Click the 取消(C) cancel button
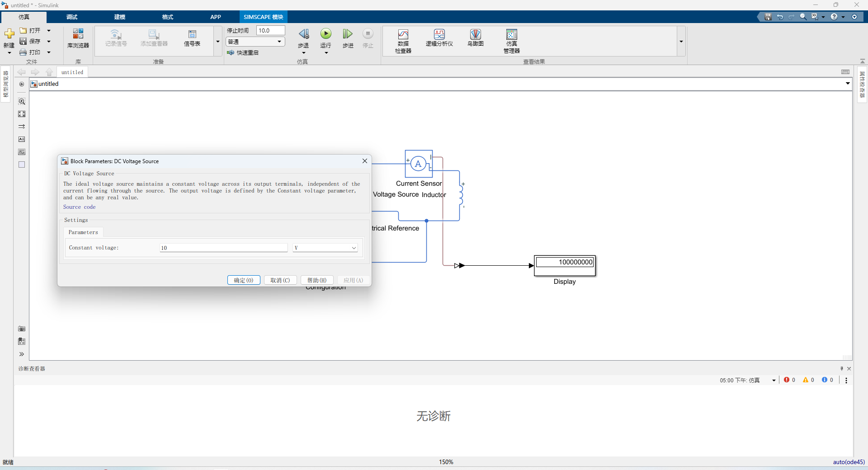This screenshot has height=470, width=868. [x=280, y=280]
